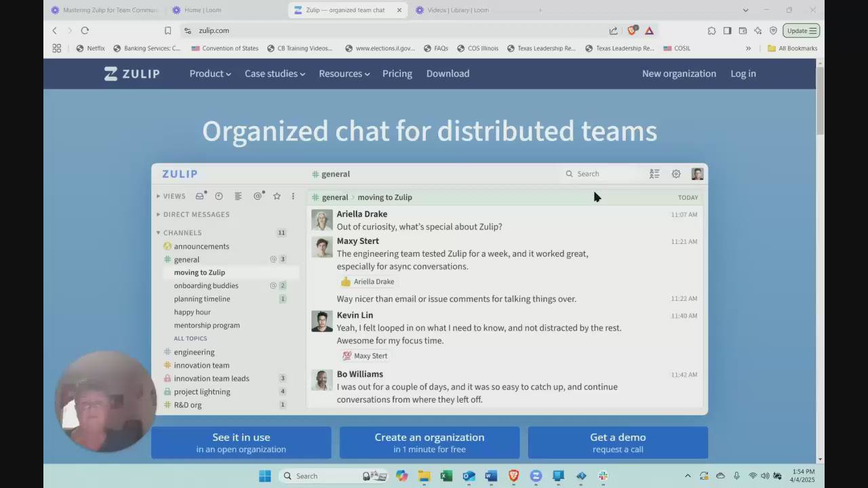Select the planning timeline topic
Image resolution: width=868 pixels, height=488 pixels.
point(202,299)
